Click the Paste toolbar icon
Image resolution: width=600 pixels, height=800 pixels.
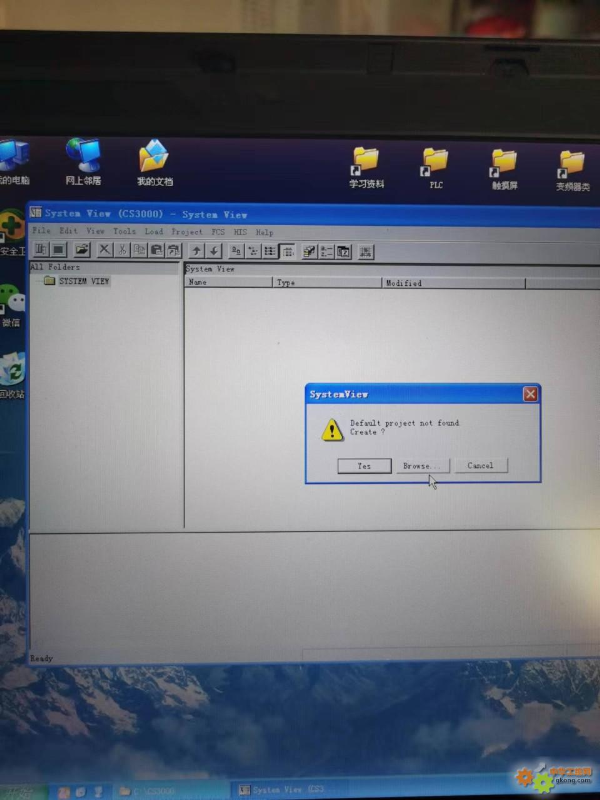point(157,250)
